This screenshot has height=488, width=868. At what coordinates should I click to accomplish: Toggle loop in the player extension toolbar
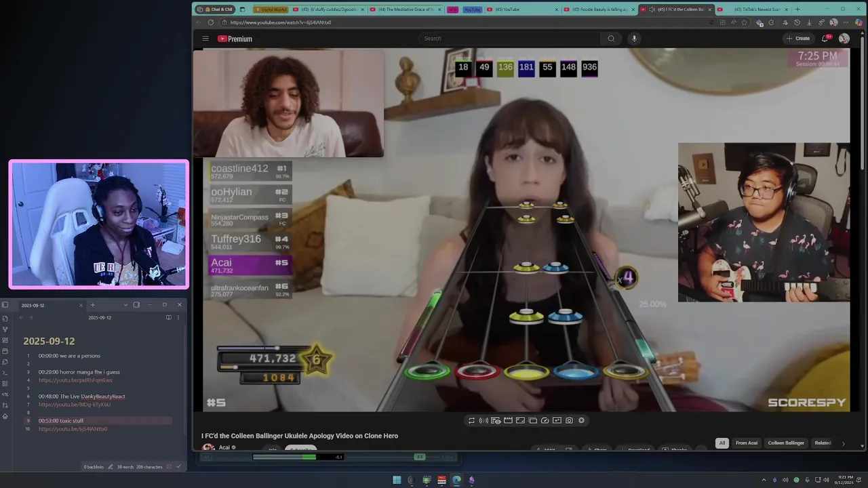pyautogui.click(x=471, y=420)
